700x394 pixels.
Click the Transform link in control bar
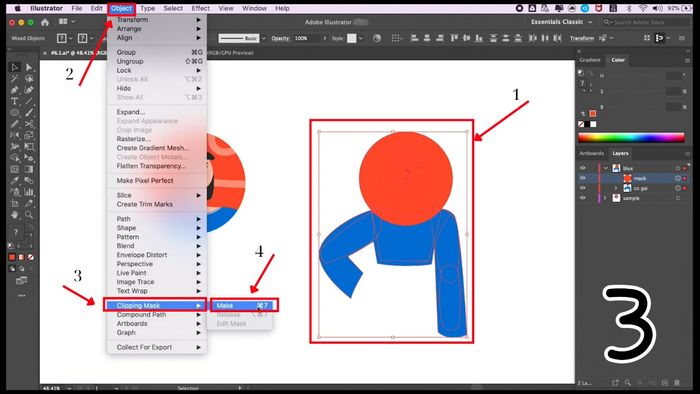pos(582,38)
